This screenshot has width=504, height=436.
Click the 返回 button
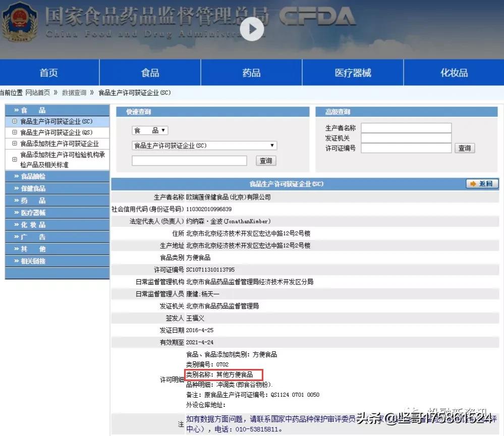tap(482, 183)
